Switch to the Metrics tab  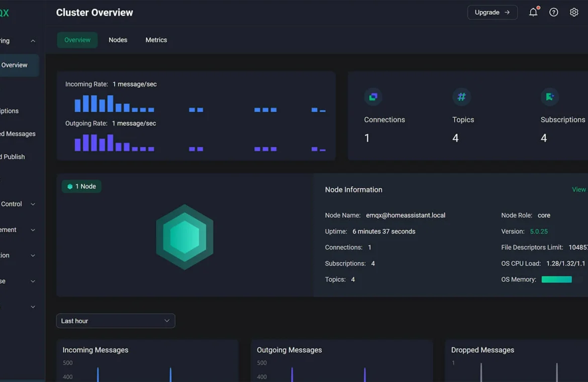tap(156, 40)
